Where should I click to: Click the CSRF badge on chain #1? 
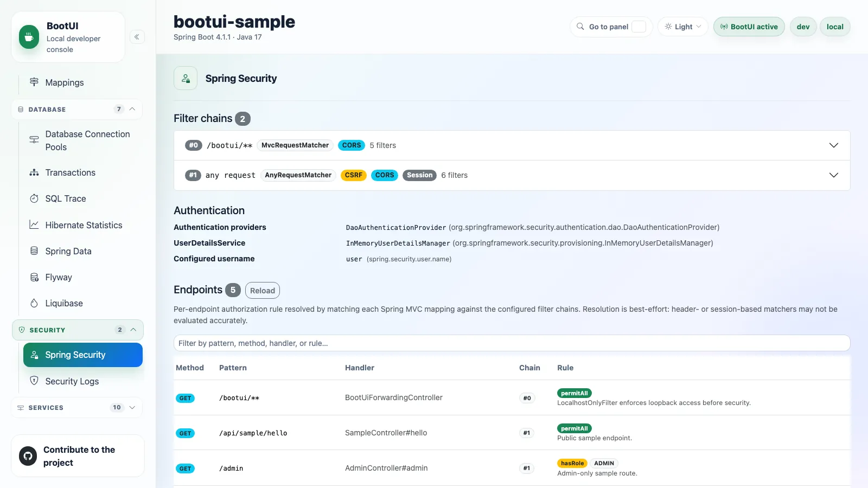pos(354,175)
